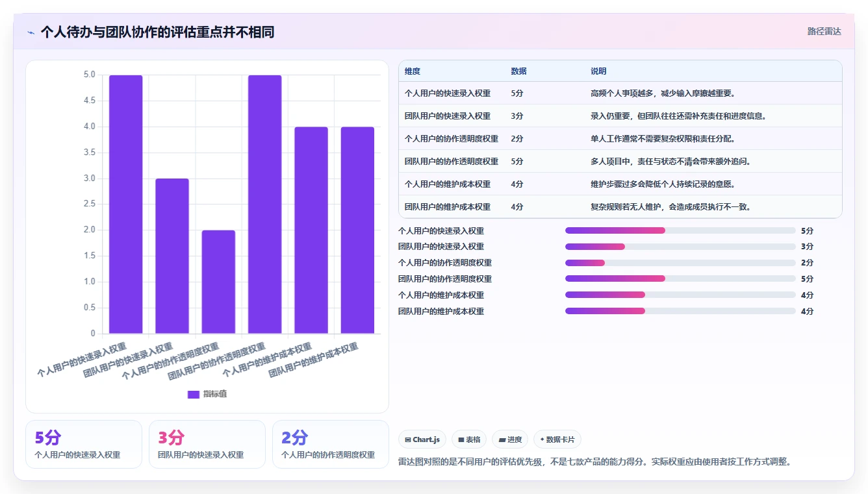This screenshot has height=494, width=868.
Task: Click the lightning icon beside the page title
Action: [31, 32]
